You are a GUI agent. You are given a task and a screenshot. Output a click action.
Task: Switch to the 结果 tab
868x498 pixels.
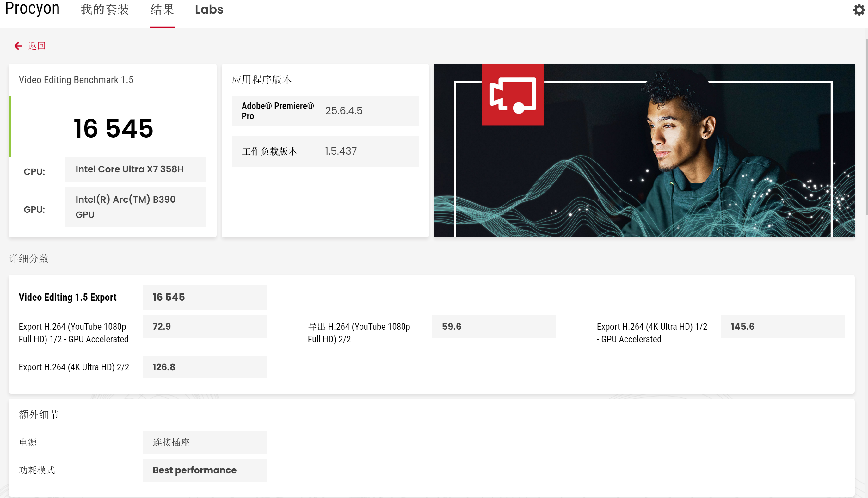162,9
